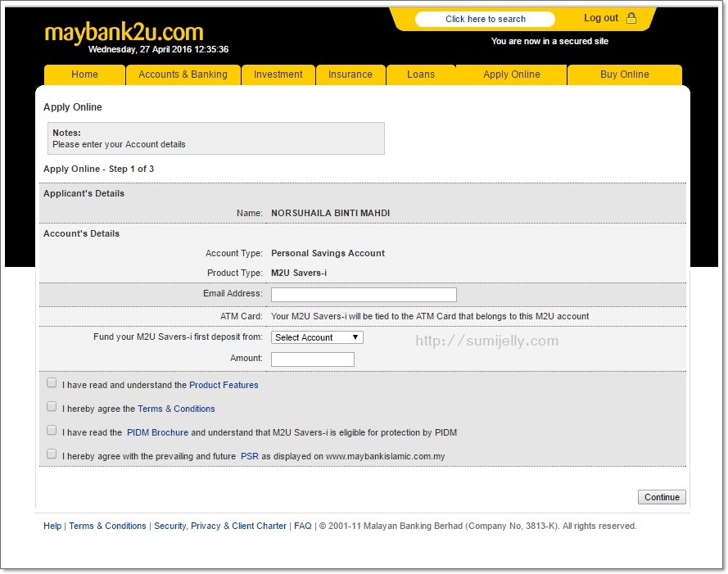Open the Help footer link
This screenshot has height=574, width=728.
52,526
